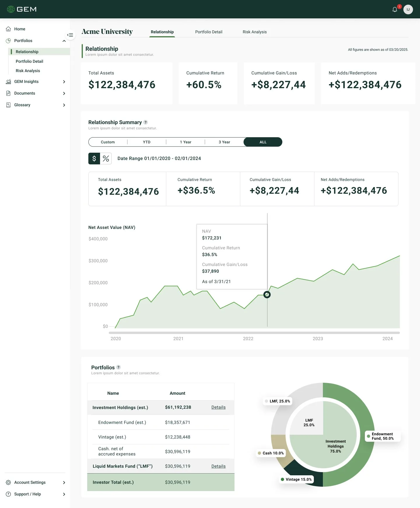The image size is (420, 508).
Task: Open Details for Investment Holdings (est.)
Action: (218, 407)
